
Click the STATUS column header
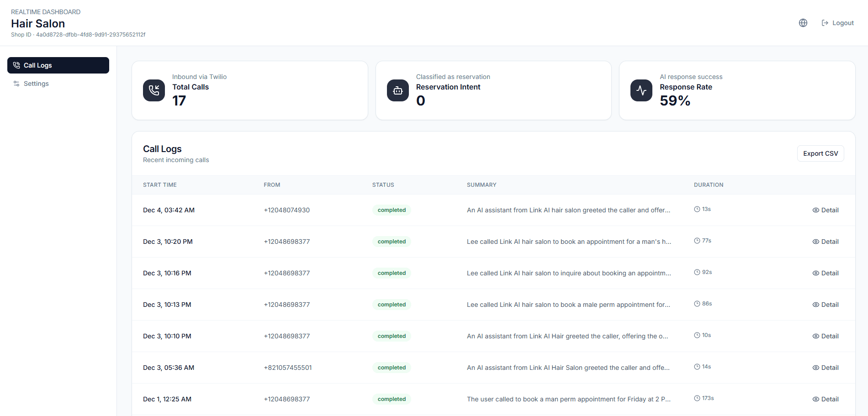tap(383, 184)
